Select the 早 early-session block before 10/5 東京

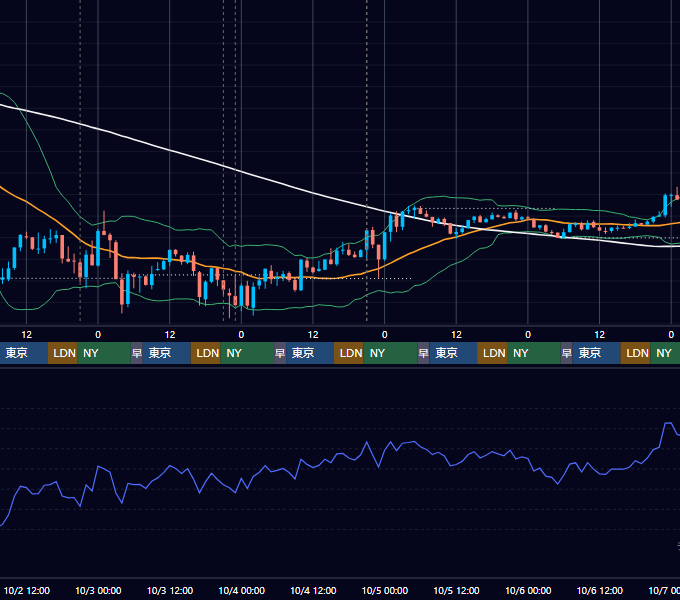coord(423,353)
